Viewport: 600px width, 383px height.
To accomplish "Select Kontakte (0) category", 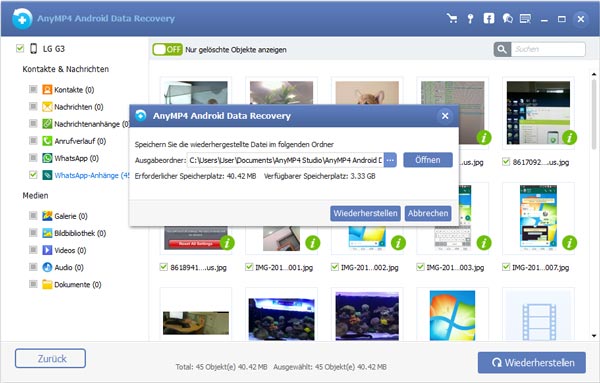I will pos(74,90).
